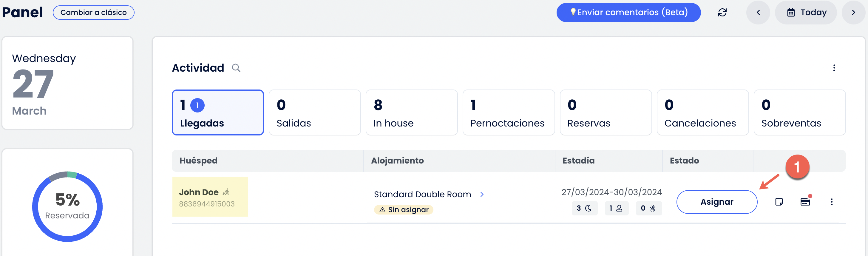The image size is (868, 256).
Task: Switch to In house tab
Action: pyautogui.click(x=411, y=112)
